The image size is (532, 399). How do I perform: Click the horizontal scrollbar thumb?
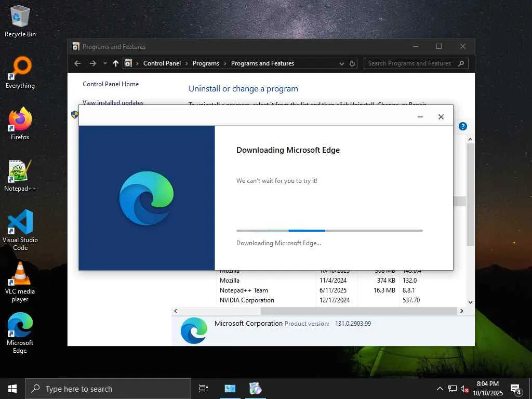coord(358,311)
